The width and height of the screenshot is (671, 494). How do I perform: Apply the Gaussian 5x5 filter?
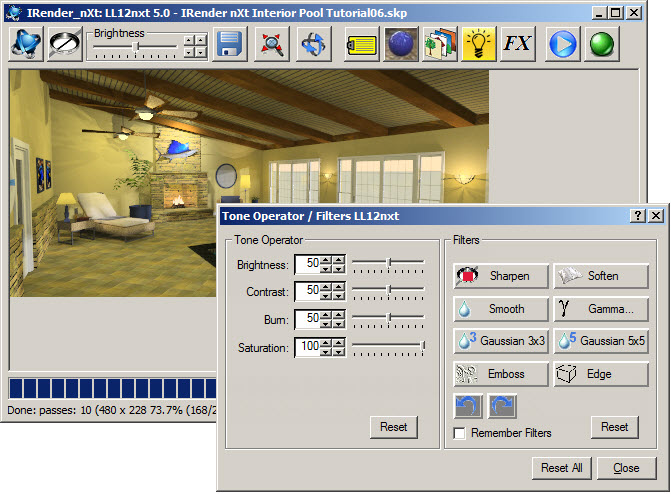click(602, 341)
